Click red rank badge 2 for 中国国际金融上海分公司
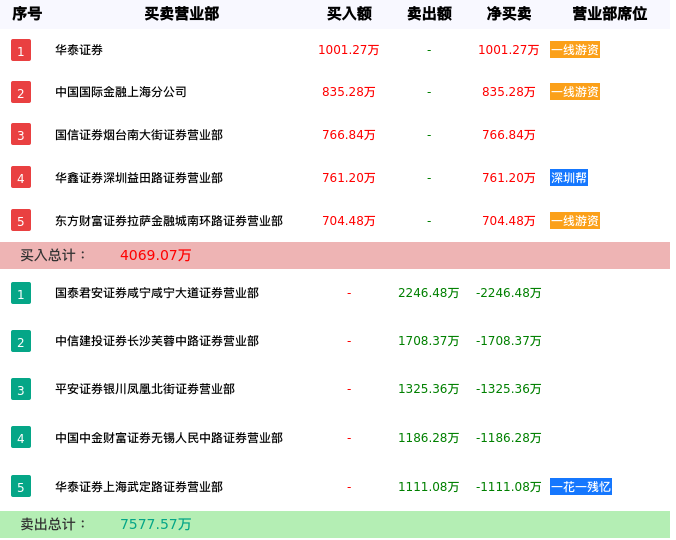 click(21, 92)
